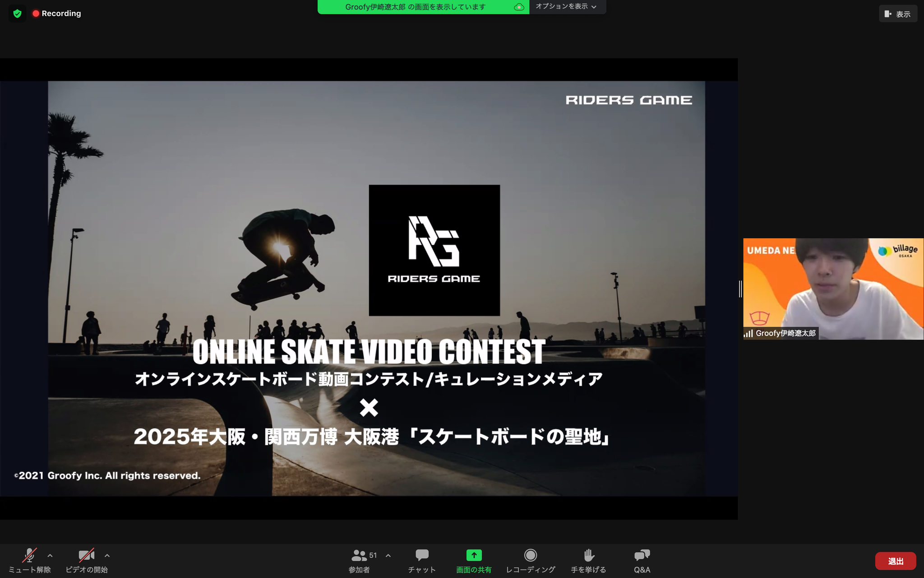Open the participants panel icon

tap(359, 555)
